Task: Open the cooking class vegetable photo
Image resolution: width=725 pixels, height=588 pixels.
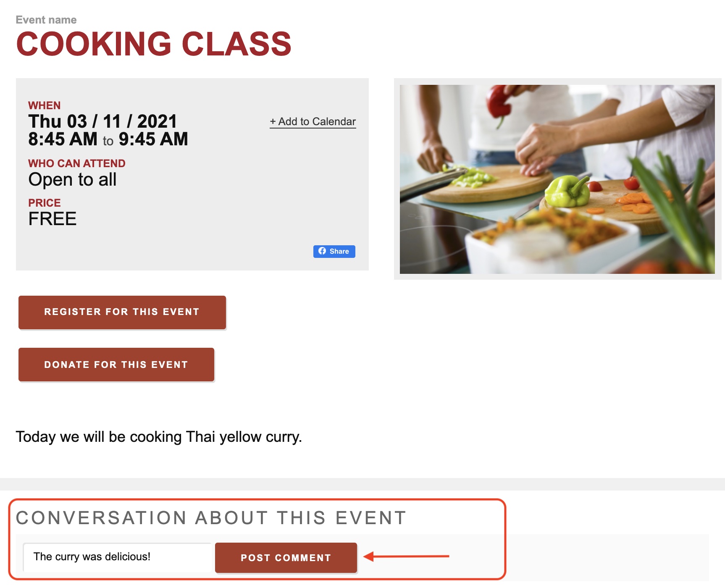Action: pyautogui.click(x=557, y=179)
